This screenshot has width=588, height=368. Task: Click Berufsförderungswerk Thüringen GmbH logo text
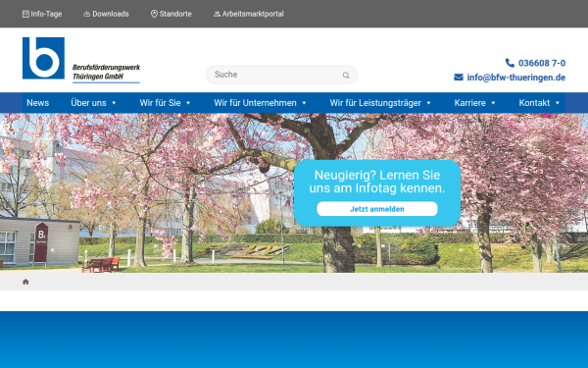pos(106,72)
